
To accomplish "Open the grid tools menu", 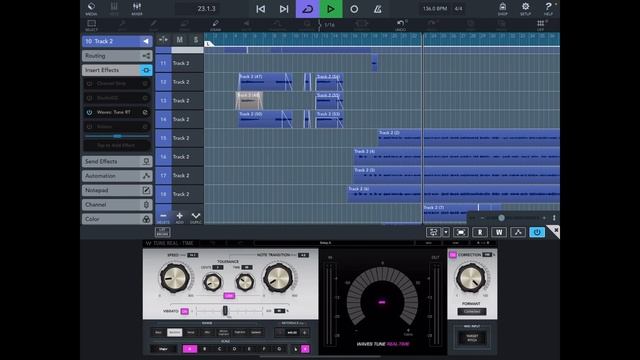I will (540, 25).
